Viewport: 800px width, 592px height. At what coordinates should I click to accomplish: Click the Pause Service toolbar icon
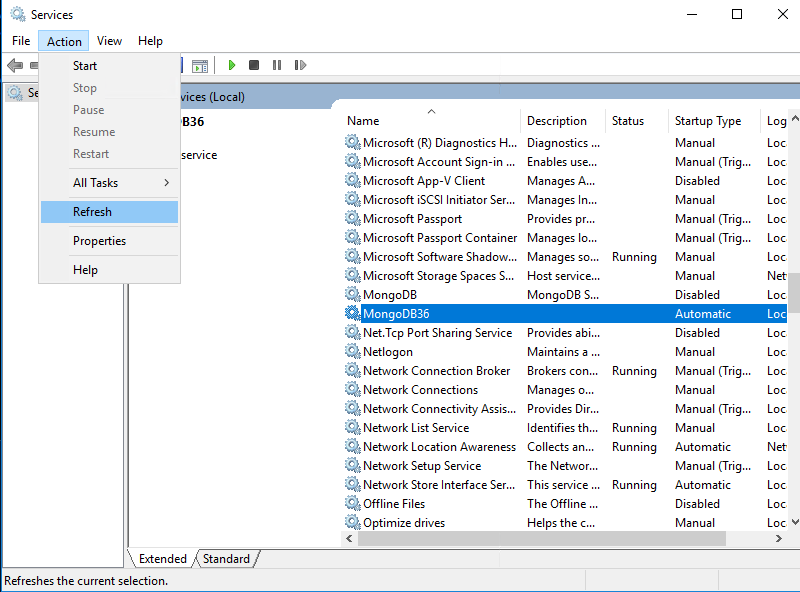[277, 65]
